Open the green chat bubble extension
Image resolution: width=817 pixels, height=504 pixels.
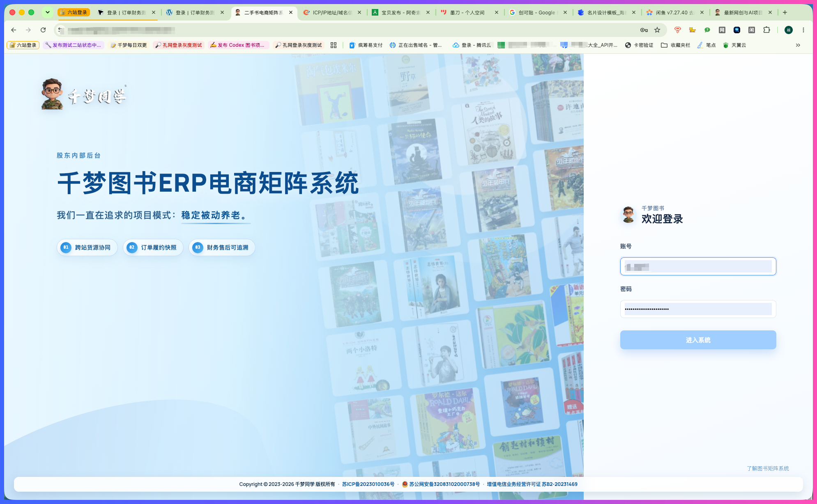tap(707, 30)
